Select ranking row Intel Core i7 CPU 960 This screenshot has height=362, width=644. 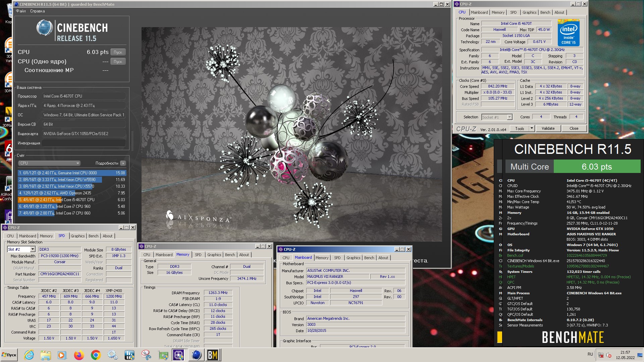(72, 206)
